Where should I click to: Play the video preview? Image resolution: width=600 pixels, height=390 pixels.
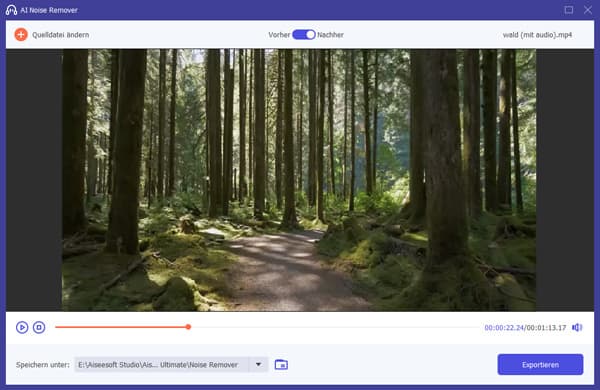point(22,327)
